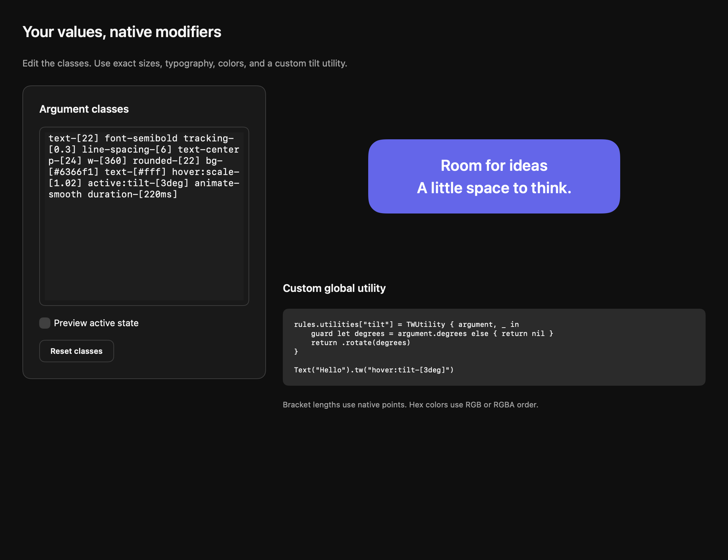Click the 'Argument classes' panel title

point(84,109)
